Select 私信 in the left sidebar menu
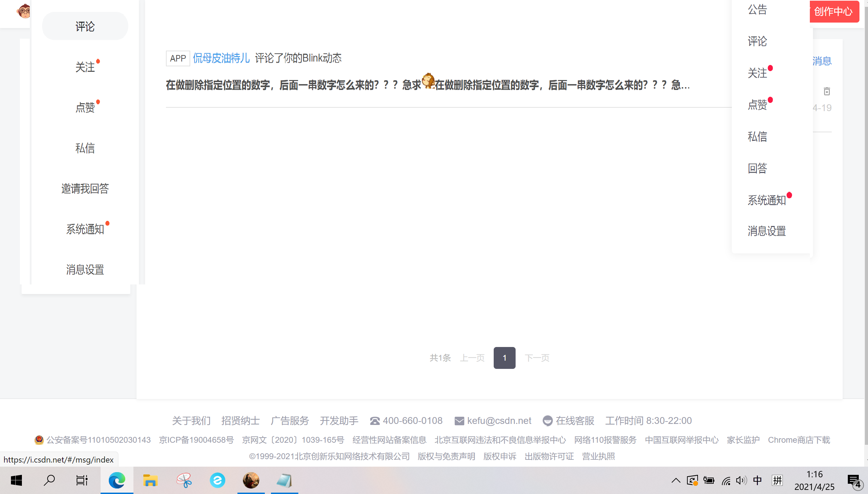868x494 pixels. 85,148
